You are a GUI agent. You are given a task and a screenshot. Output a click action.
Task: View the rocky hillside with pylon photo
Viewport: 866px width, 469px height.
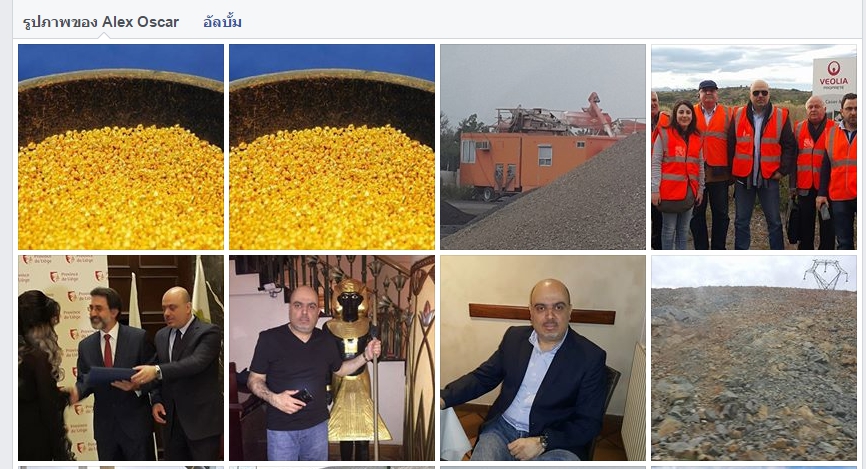pyautogui.click(x=754, y=358)
